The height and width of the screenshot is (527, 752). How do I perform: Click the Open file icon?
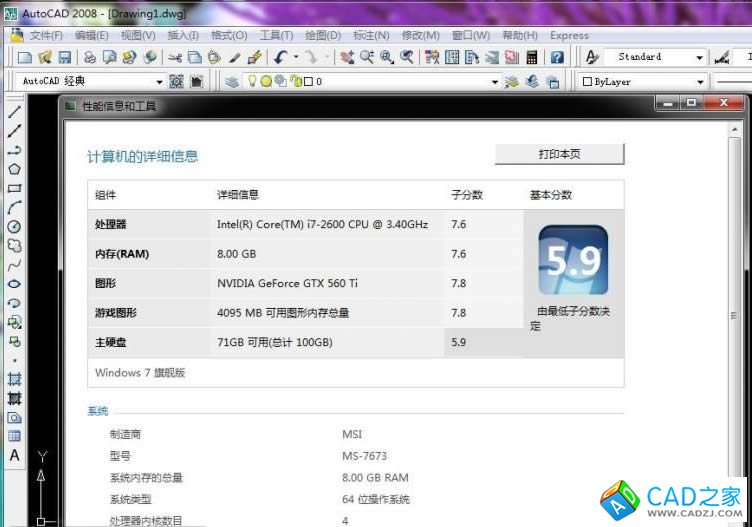[45, 58]
